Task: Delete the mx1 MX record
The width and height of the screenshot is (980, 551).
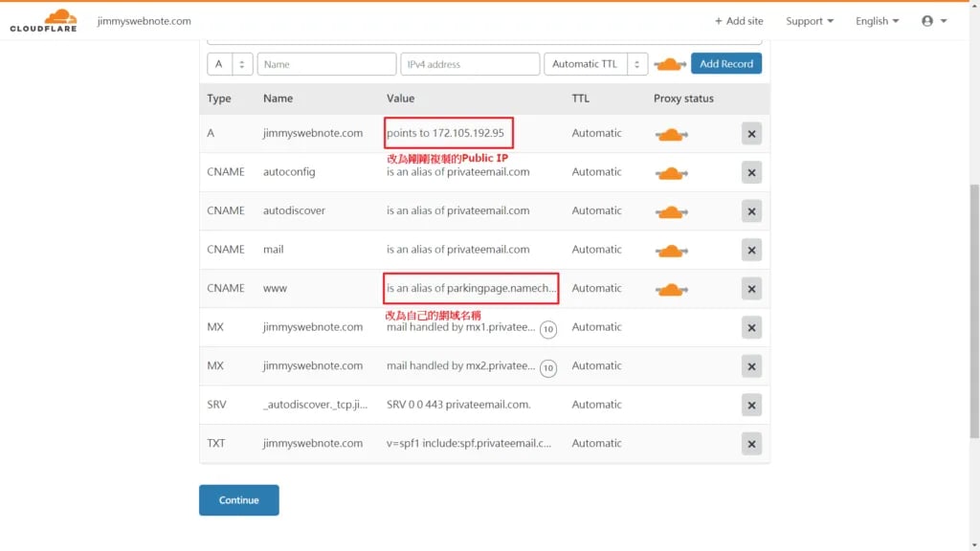Action: [751, 327]
